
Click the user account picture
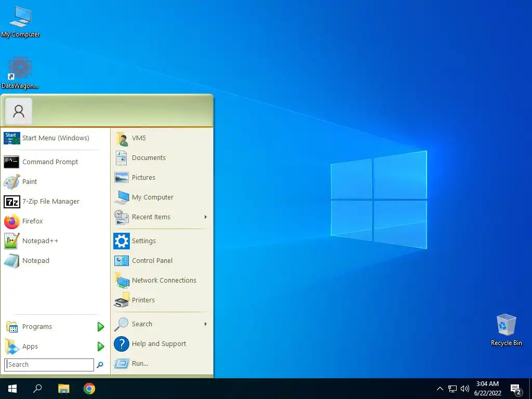[x=19, y=111]
